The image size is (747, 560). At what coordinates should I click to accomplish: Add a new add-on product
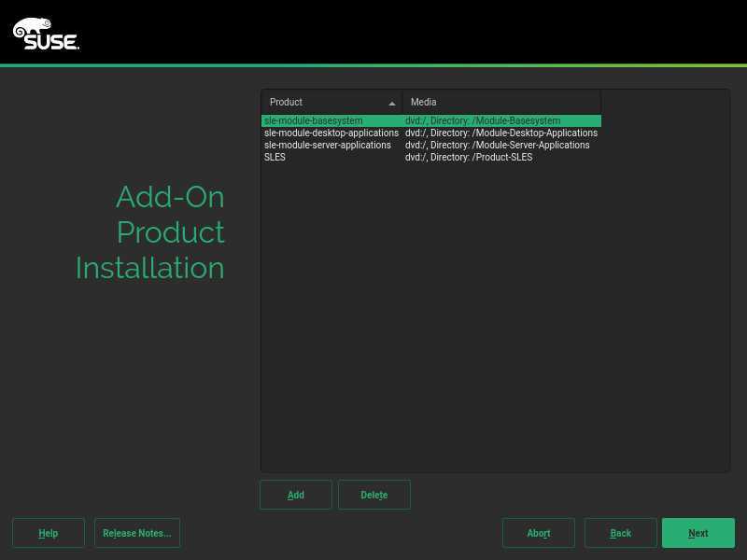296,495
